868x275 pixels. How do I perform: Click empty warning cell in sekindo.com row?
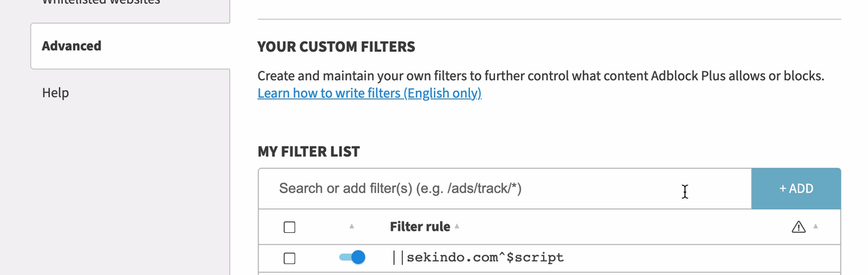coord(798,258)
